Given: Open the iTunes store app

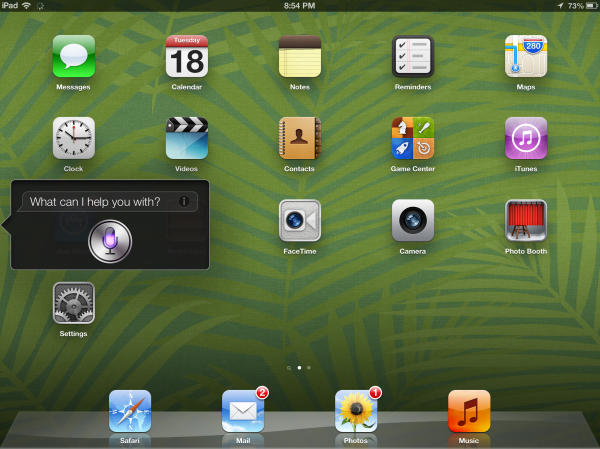Looking at the screenshot, I should (x=526, y=138).
